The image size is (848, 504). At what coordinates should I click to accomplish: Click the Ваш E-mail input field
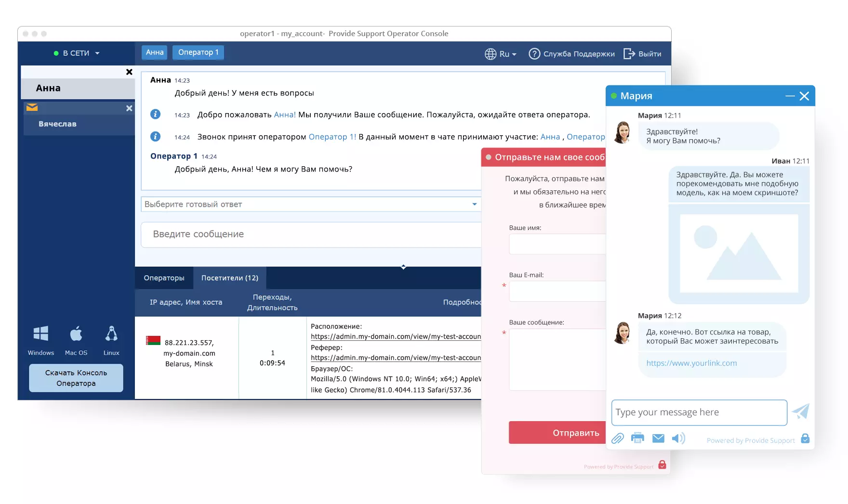click(x=557, y=292)
